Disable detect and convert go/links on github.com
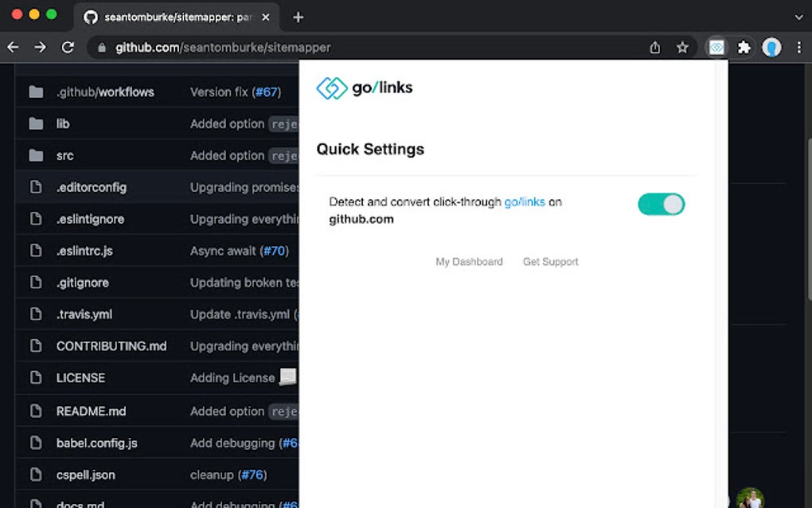Viewport: 812px width, 508px height. click(661, 204)
